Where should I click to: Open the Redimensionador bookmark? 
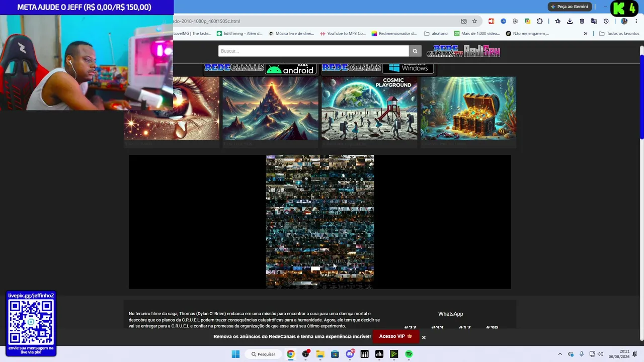(x=394, y=34)
